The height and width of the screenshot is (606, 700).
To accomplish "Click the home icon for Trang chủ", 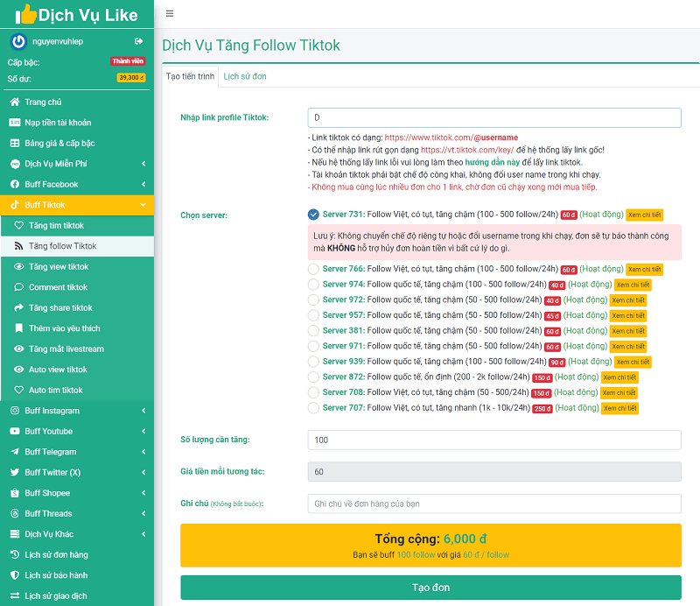I will coord(15,102).
